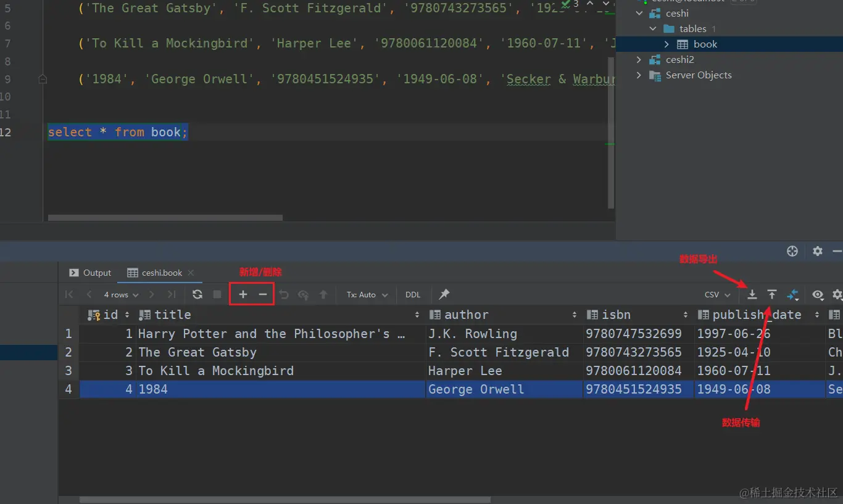Expand the ceshi2 schema node
843x504 pixels.
click(x=639, y=60)
